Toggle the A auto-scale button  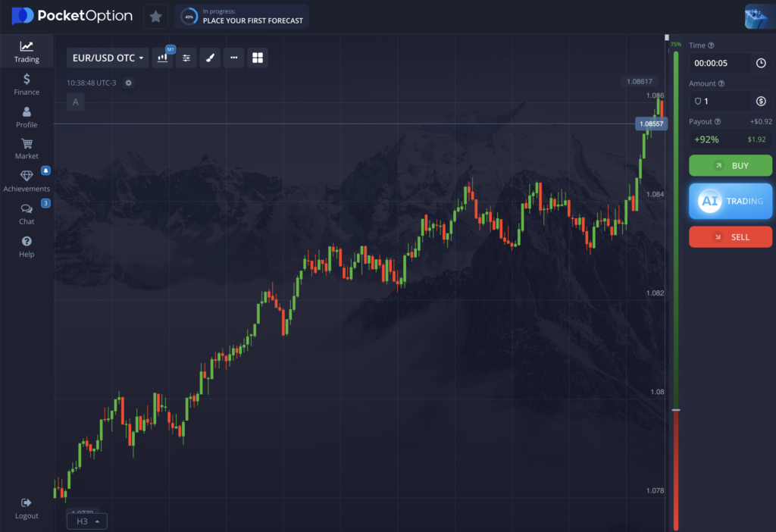[x=75, y=102]
